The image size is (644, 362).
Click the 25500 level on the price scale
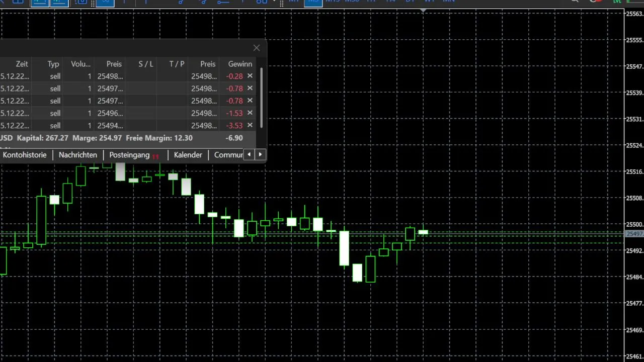click(x=634, y=224)
